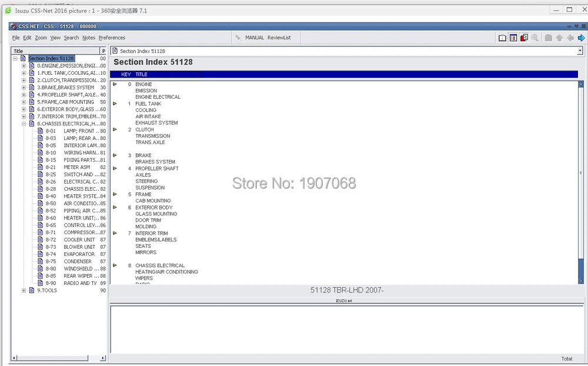Screen dimensions: 588x366
Task: Click the P column header in tree panel
Action: pyautogui.click(x=103, y=51)
